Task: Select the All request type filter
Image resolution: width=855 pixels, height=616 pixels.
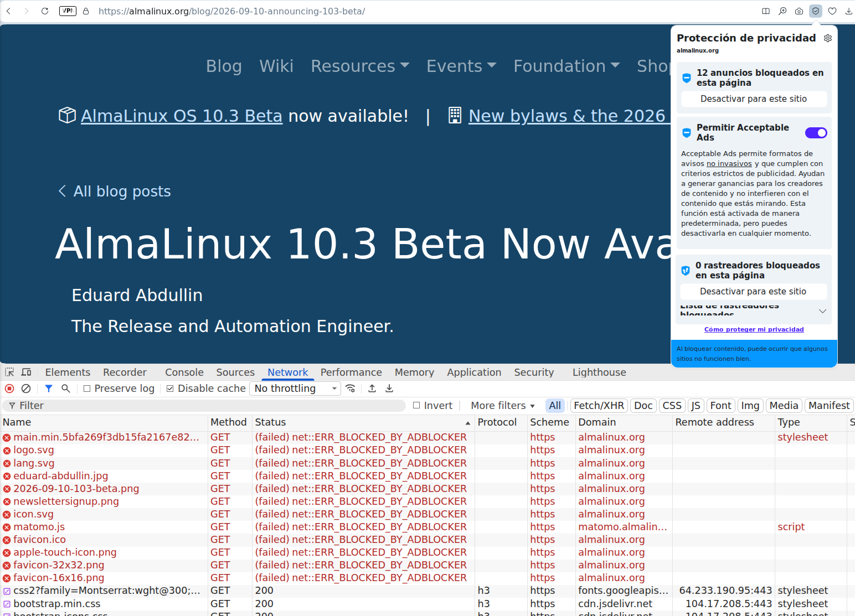Action: (555, 406)
